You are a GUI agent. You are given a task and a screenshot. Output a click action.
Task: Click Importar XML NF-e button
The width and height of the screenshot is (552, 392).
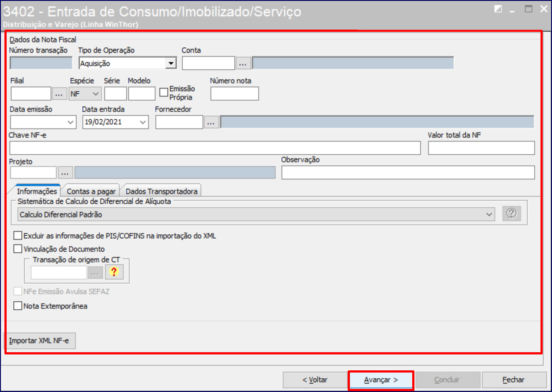click(39, 341)
